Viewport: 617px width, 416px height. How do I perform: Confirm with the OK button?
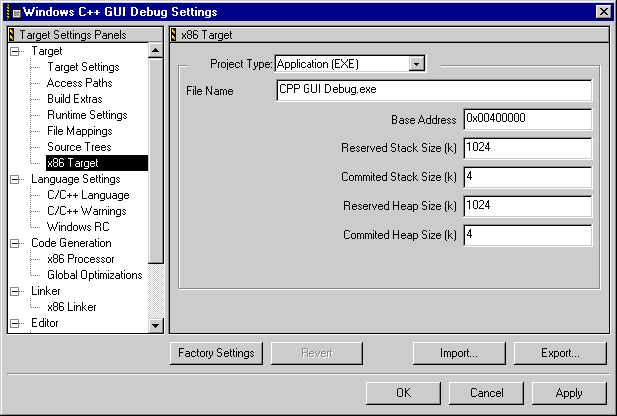[x=403, y=393]
